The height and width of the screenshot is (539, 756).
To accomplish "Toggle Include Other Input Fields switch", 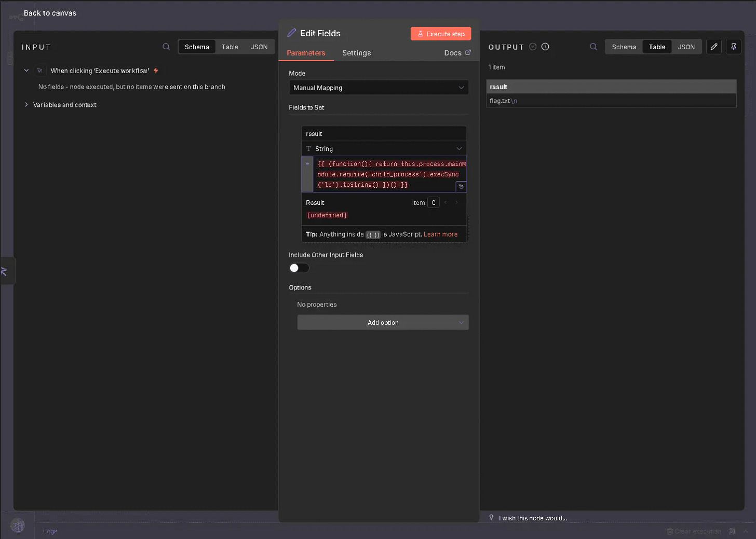I will 299,268.
